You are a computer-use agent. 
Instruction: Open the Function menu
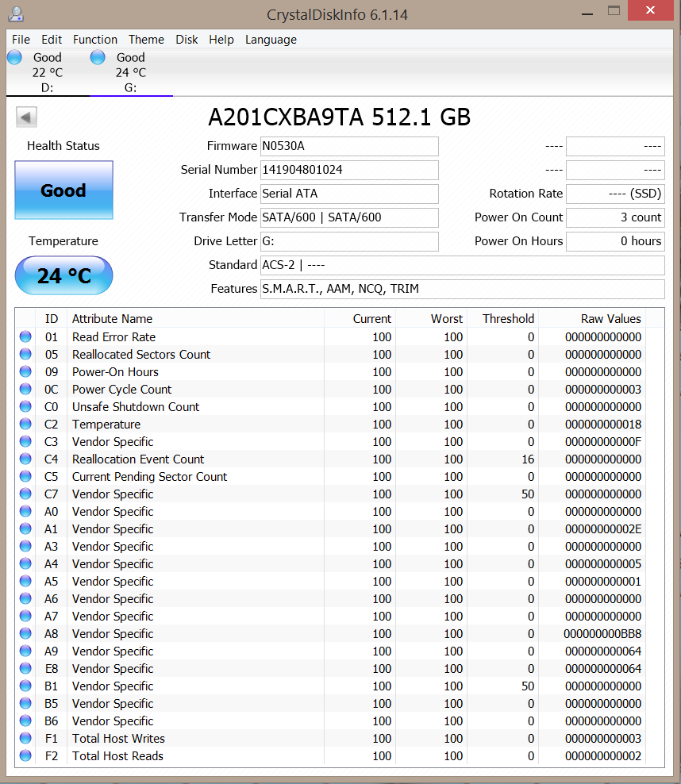coord(95,40)
